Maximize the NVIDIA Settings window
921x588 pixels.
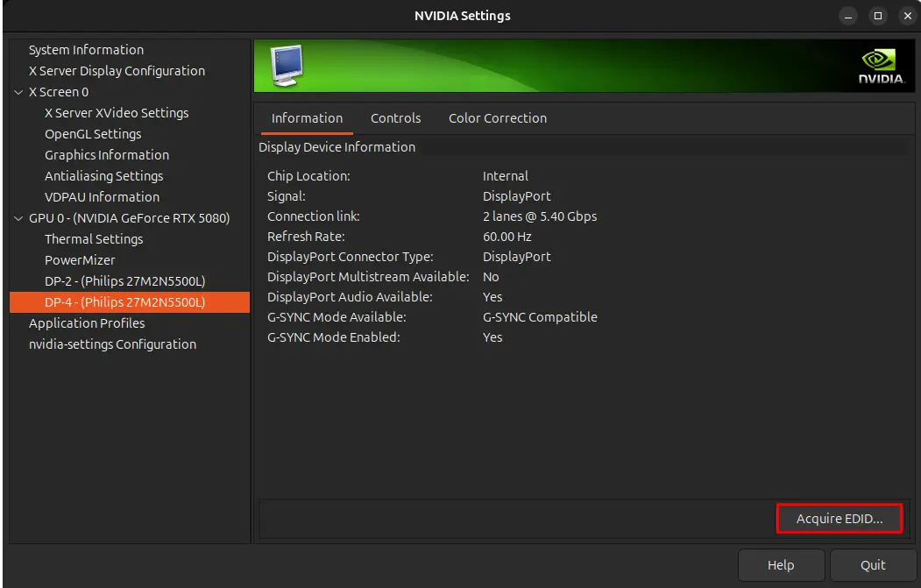[877, 16]
